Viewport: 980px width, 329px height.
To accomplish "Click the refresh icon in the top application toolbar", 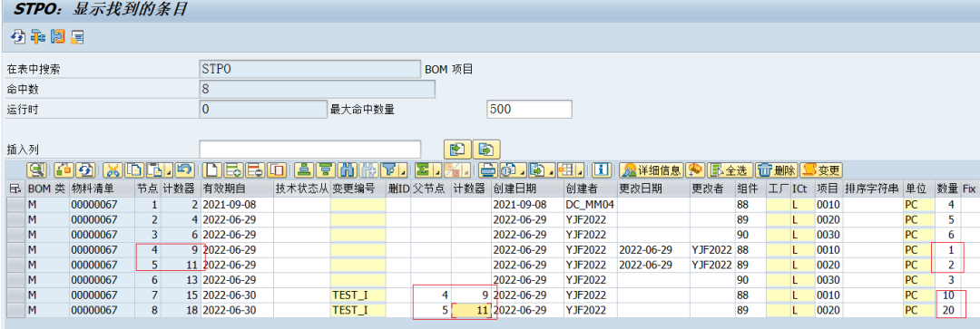I will click(x=18, y=36).
